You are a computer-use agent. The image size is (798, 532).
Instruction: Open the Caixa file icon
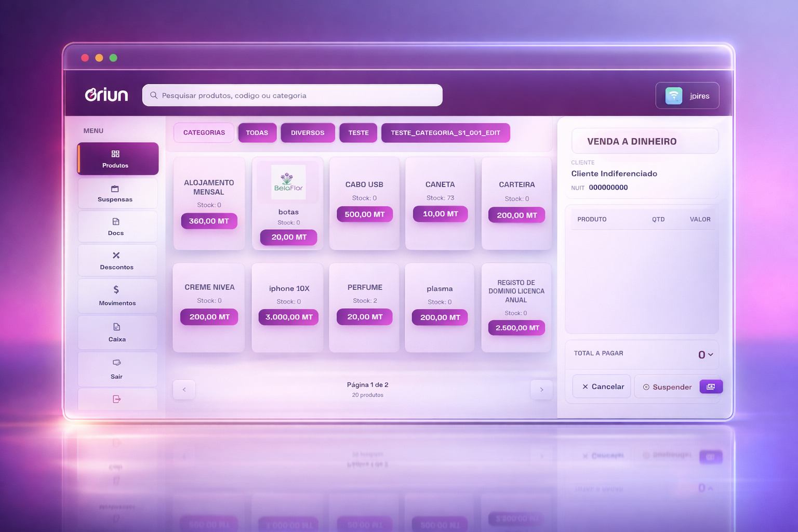116,327
